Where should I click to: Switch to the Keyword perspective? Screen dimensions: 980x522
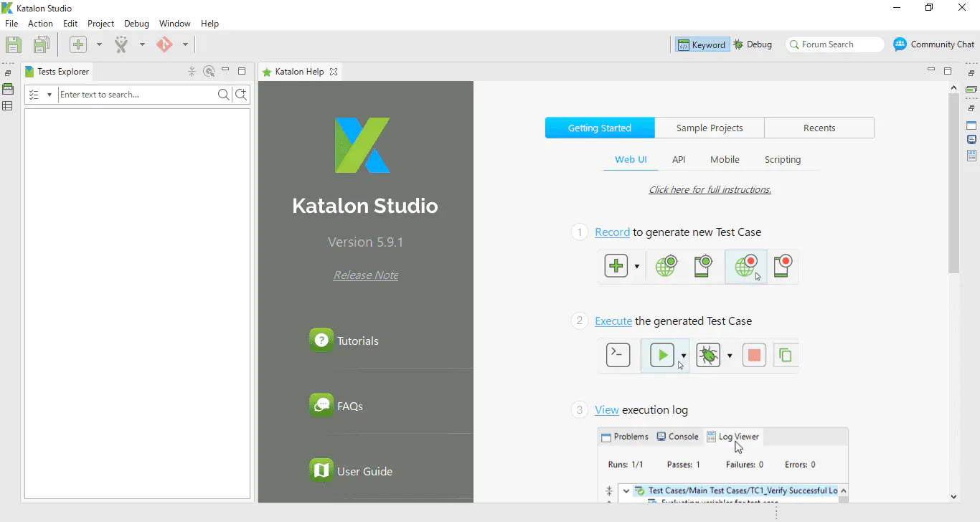tap(702, 44)
